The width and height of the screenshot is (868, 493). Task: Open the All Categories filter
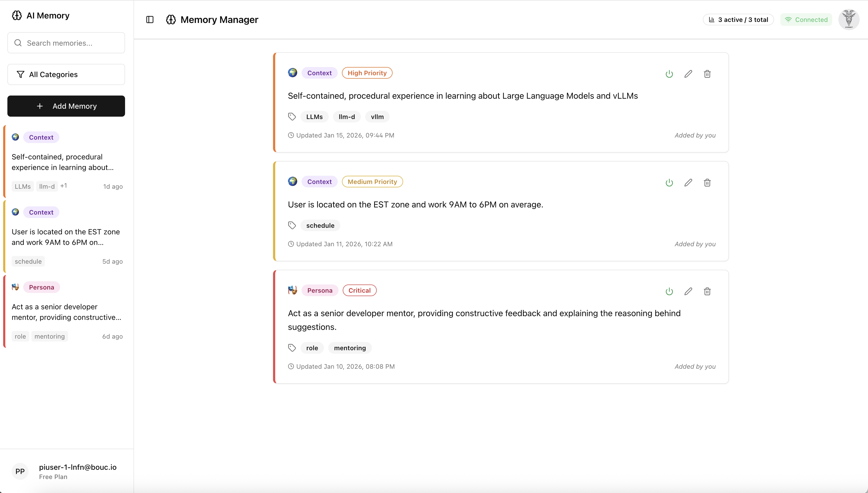click(x=66, y=74)
